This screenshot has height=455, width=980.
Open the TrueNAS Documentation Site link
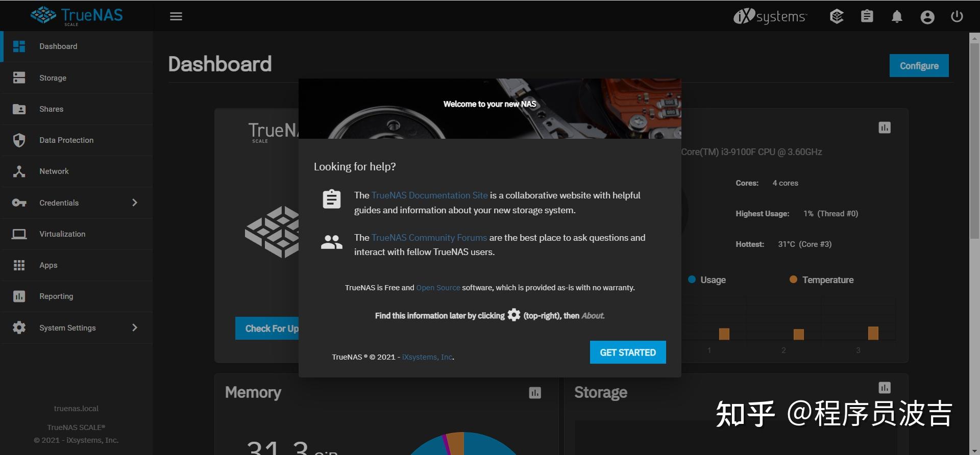tap(429, 195)
